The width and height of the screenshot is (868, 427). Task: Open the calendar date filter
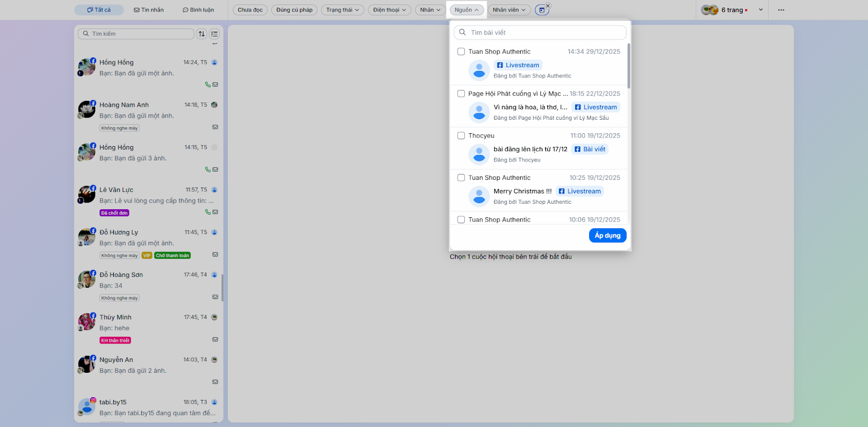click(x=541, y=10)
